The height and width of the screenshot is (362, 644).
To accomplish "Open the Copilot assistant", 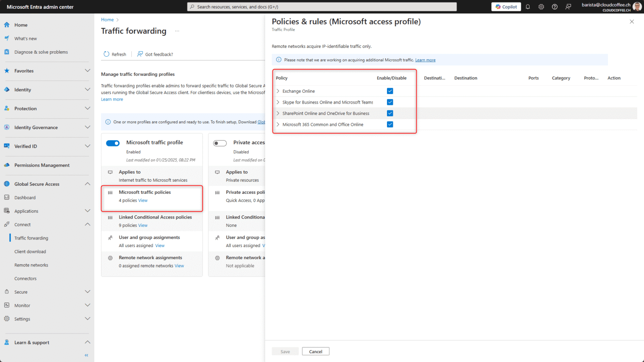I will (x=506, y=6).
